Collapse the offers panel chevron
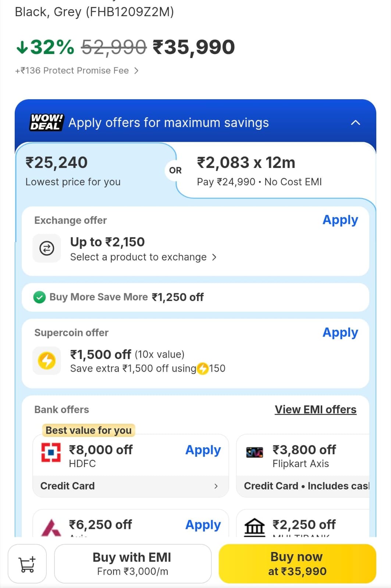 [x=355, y=123]
